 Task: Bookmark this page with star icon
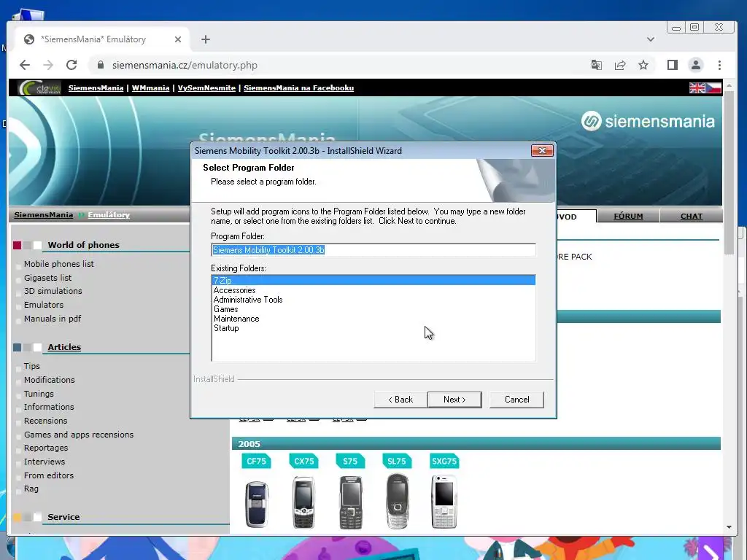pos(643,65)
